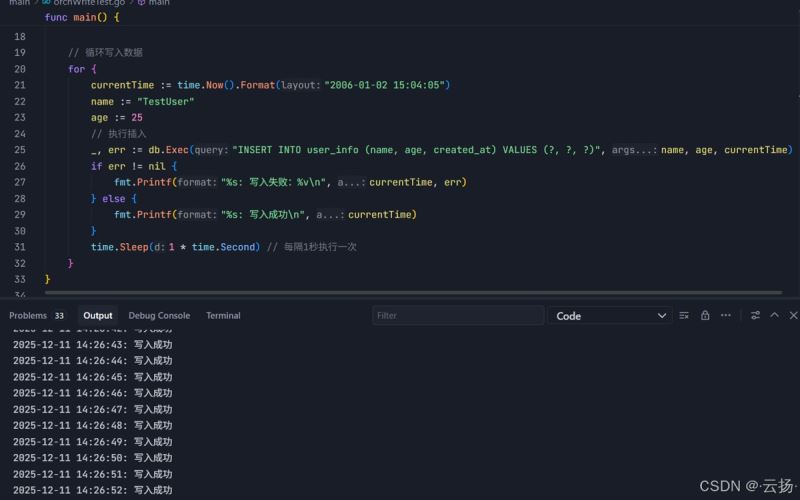Click the output Filter input field
This screenshot has height=500, width=800.
456,316
